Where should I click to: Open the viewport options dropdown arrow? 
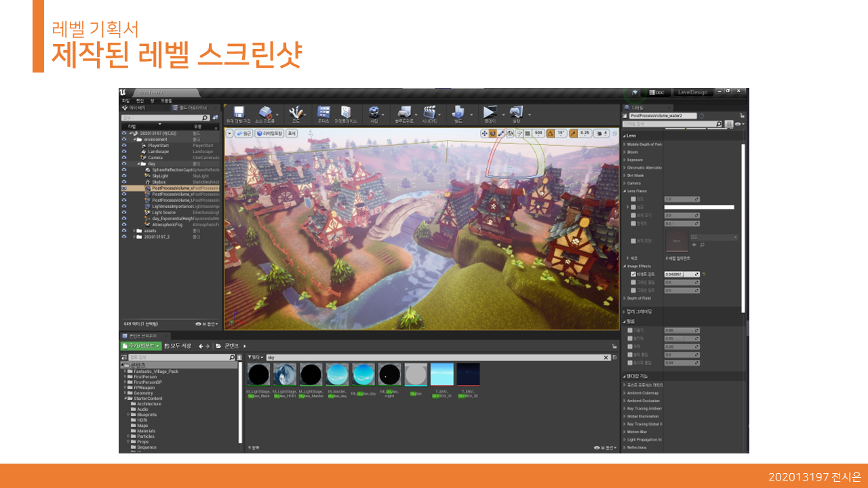tap(230, 134)
